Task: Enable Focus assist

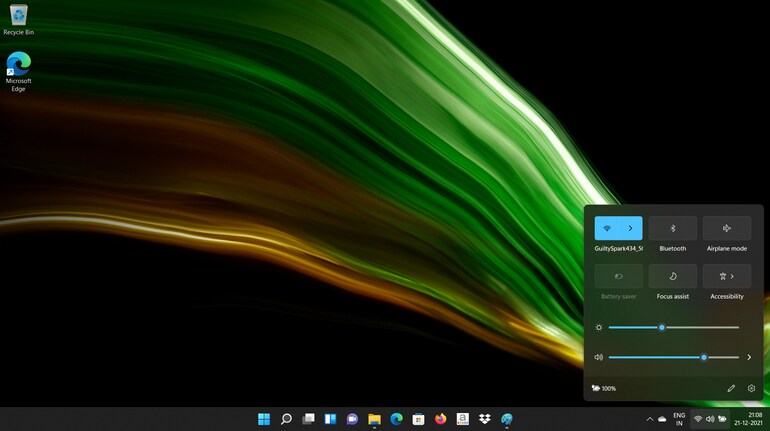Action: (673, 276)
